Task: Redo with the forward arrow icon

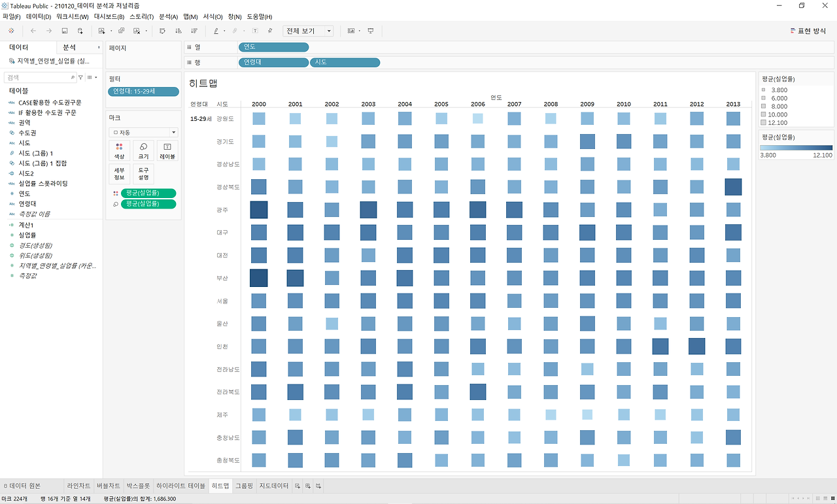Action: click(x=48, y=31)
